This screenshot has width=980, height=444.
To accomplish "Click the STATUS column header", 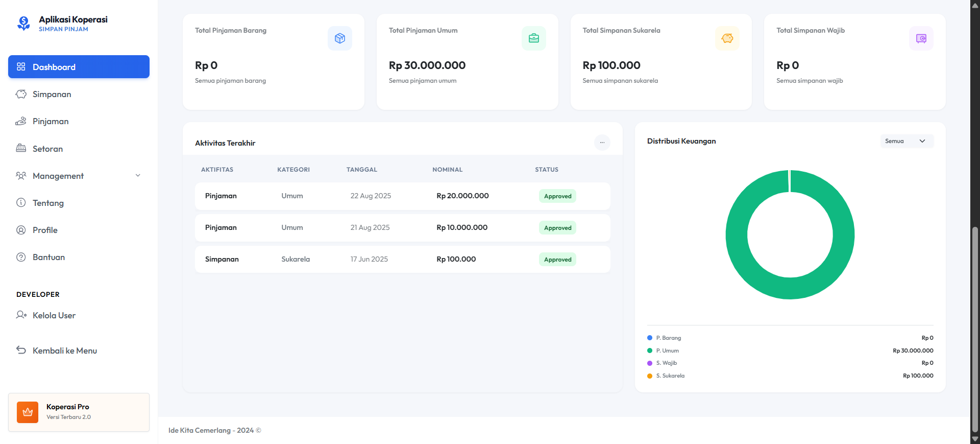I will 547,170.
